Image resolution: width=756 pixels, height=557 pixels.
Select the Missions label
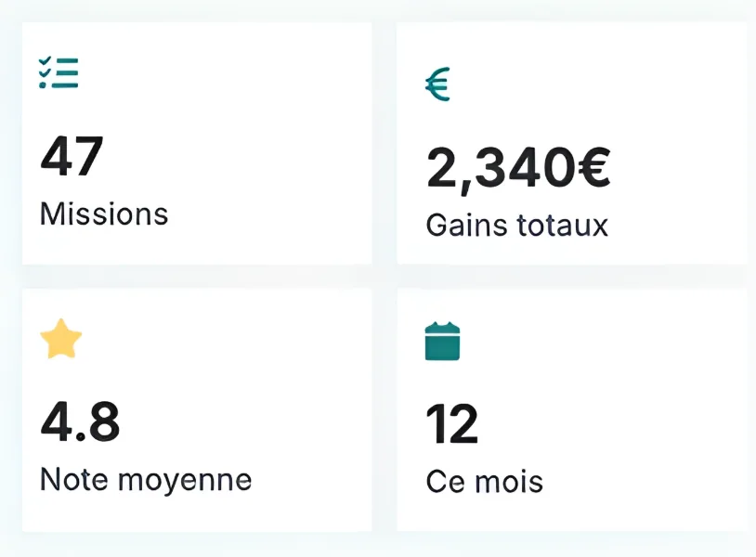[104, 214]
